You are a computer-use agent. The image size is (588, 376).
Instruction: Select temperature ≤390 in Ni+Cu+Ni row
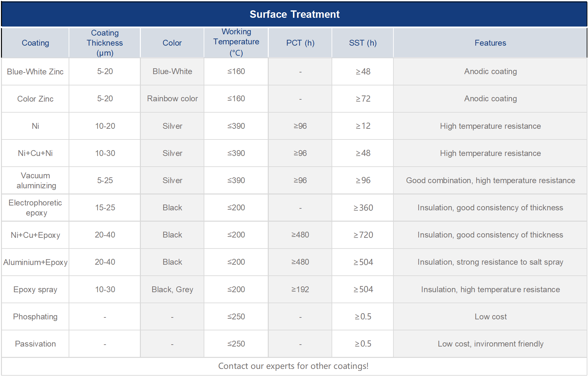pyautogui.click(x=236, y=153)
